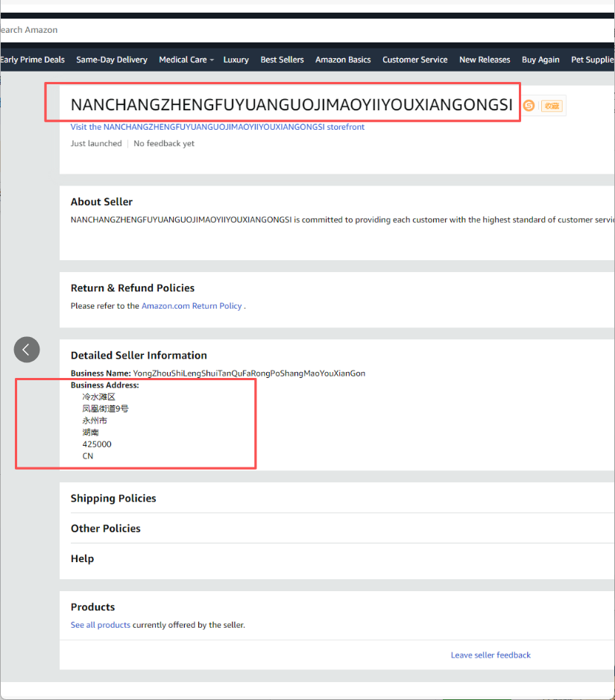Screen dimensions: 615x700
Task: Click the About Seller heading
Action: click(x=102, y=202)
